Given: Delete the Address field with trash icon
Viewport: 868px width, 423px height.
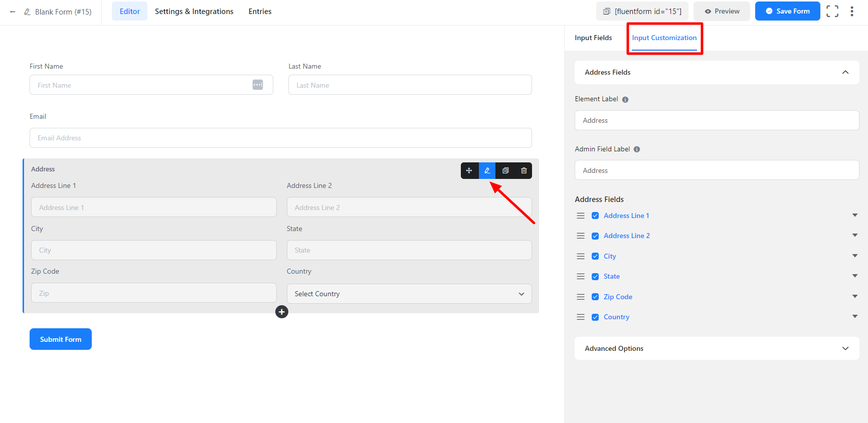Looking at the screenshot, I should pyautogui.click(x=524, y=170).
